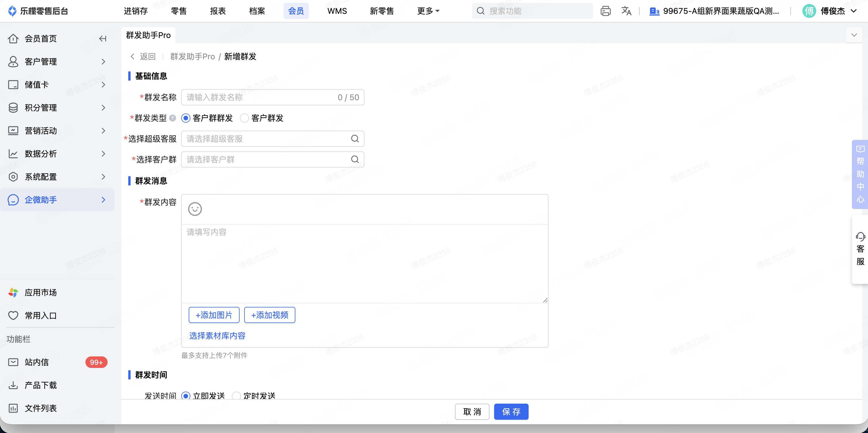Switch to the 报表 top menu

pos(218,11)
